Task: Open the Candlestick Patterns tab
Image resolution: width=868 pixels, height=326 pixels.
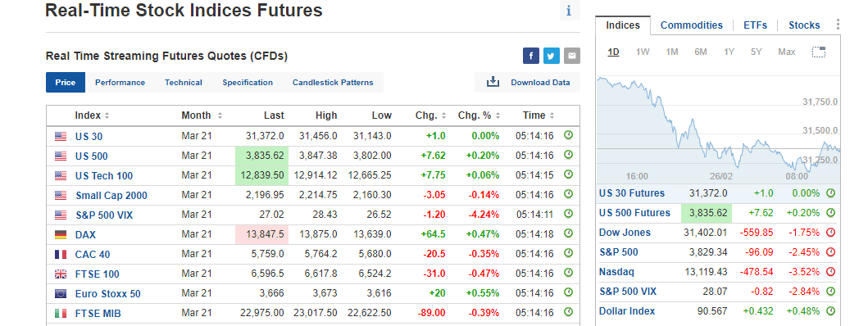Action: pos(333,83)
